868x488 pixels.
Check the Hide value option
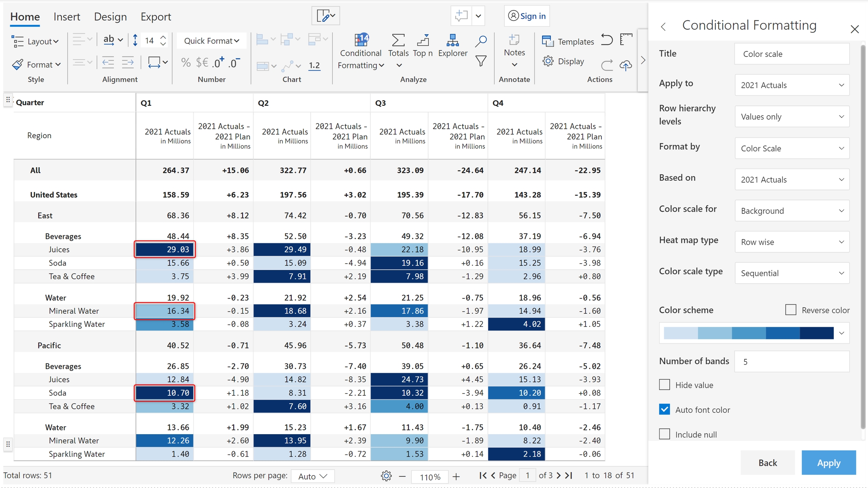[x=665, y=385]
